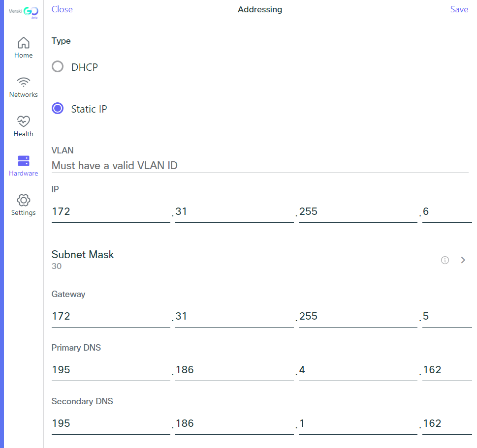Viewport: 477px width, 448px height.
Task: Select the Static IP radio button
Action: 58,109
